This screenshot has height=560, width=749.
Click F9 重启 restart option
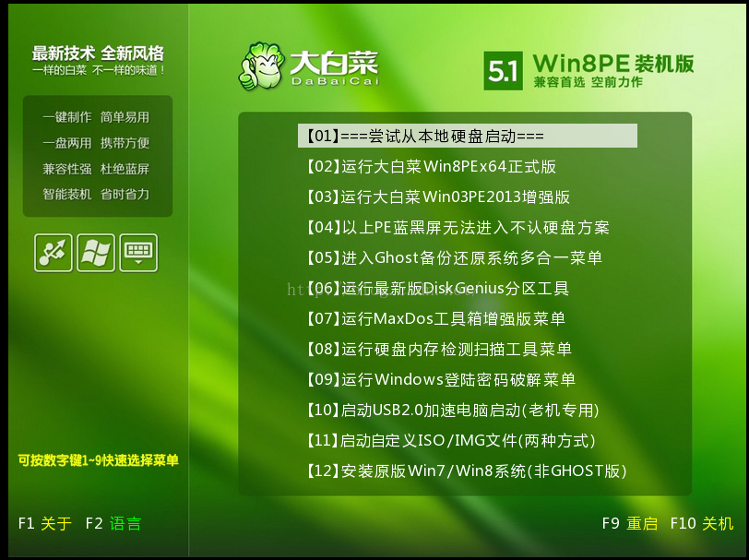click(x=630, y=524)
